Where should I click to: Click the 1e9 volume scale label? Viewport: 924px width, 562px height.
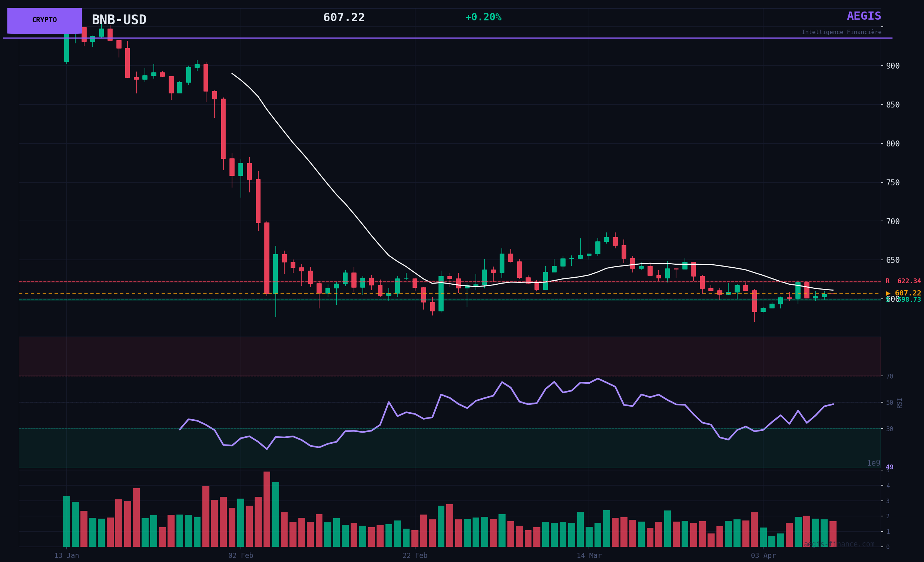pyautogui.click(x=873, y=463)
